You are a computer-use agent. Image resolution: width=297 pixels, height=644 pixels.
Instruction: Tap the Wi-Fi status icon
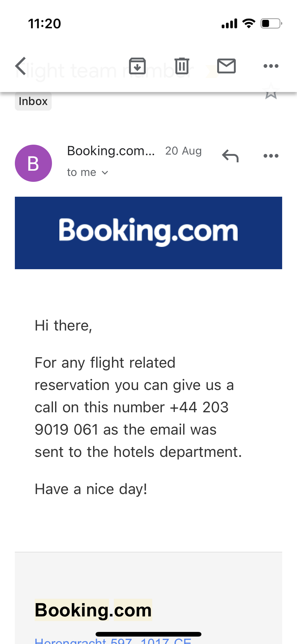(x=249, y=23)
